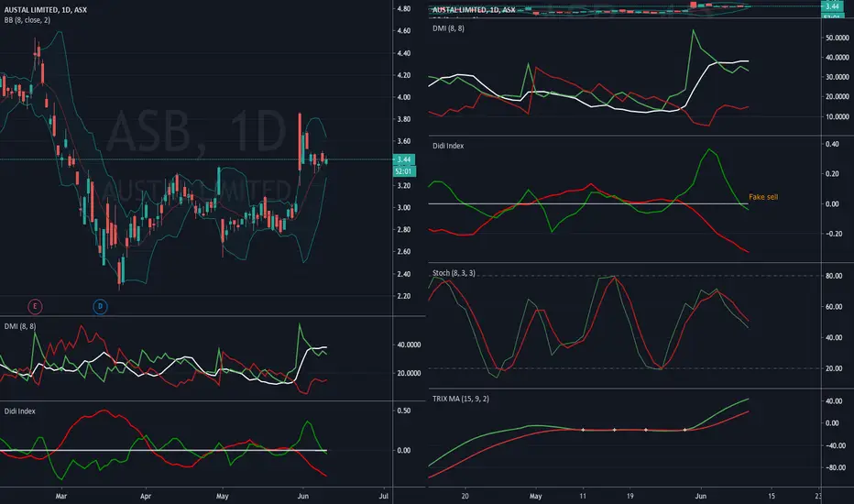Open the BB (8, close, 2) indicator label
The image size is (854, 504).
27,20
